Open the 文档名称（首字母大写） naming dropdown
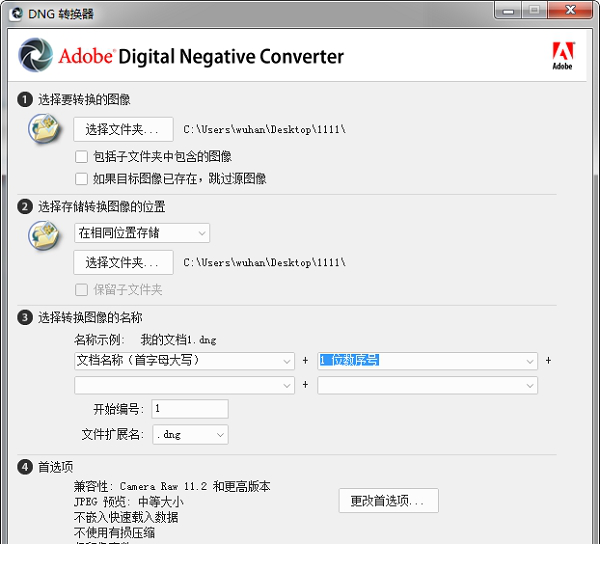 184,361
